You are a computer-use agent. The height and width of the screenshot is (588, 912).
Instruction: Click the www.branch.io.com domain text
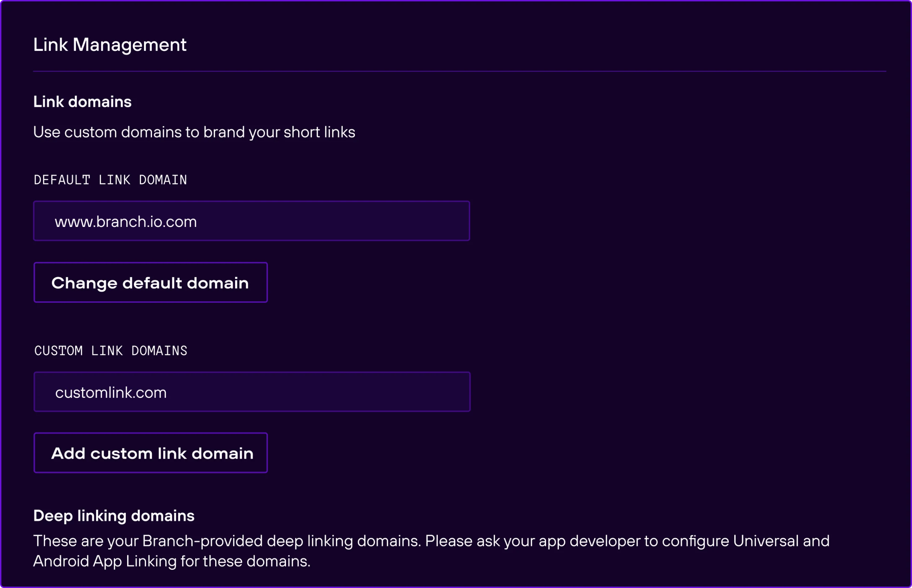126,222
